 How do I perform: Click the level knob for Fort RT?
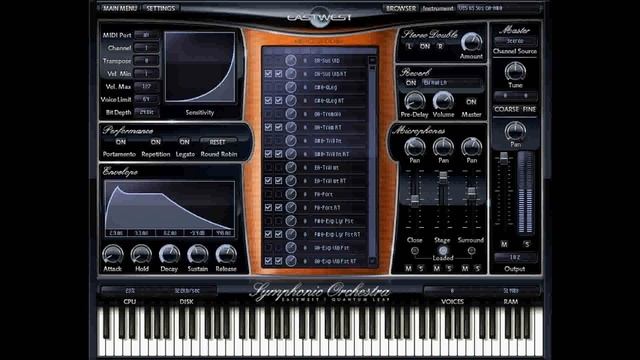click(291, 207)
